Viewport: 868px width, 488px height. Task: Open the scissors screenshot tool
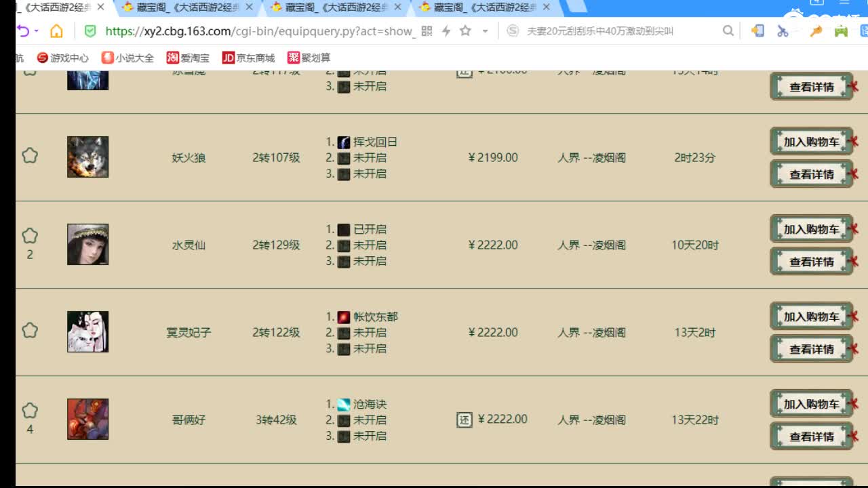click(783, 31)
